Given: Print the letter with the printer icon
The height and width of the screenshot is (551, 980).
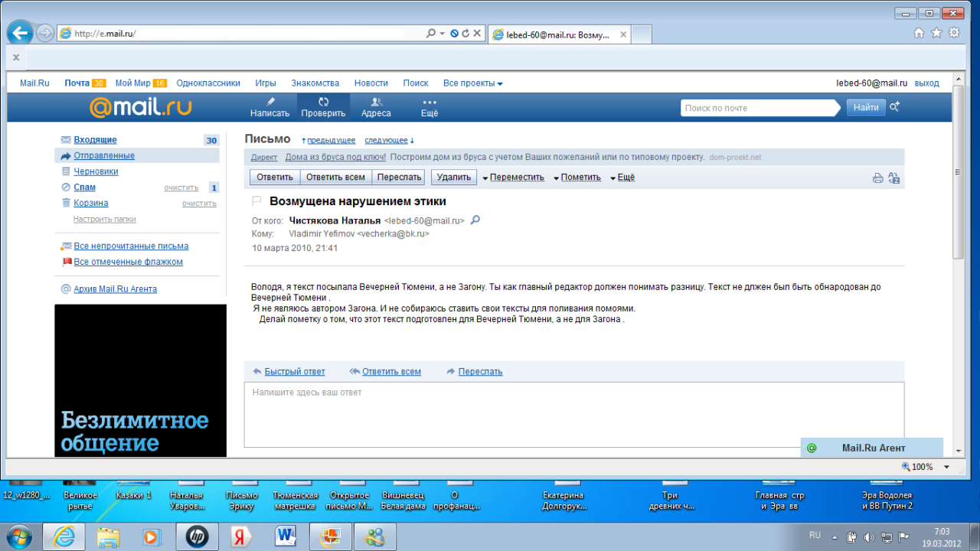Looking at the screenshot, I should point(878,178).
